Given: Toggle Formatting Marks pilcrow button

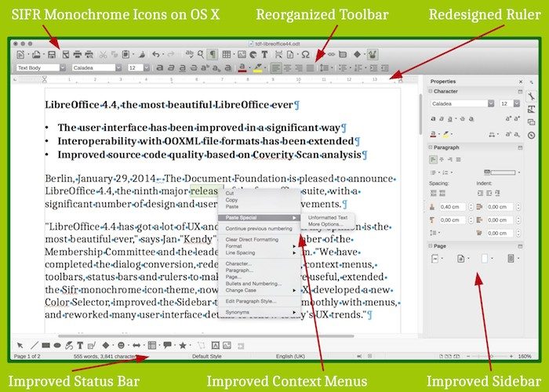Looking at the screenshot, I should click(x=213, y=54).
